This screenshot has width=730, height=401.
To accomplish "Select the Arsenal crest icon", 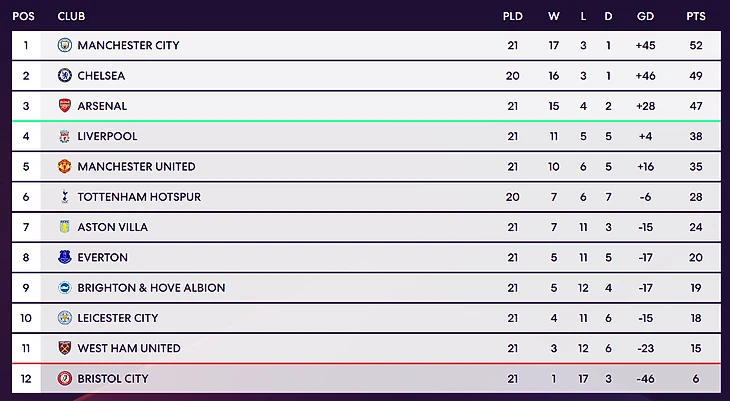I will click(x=65, y=106).
